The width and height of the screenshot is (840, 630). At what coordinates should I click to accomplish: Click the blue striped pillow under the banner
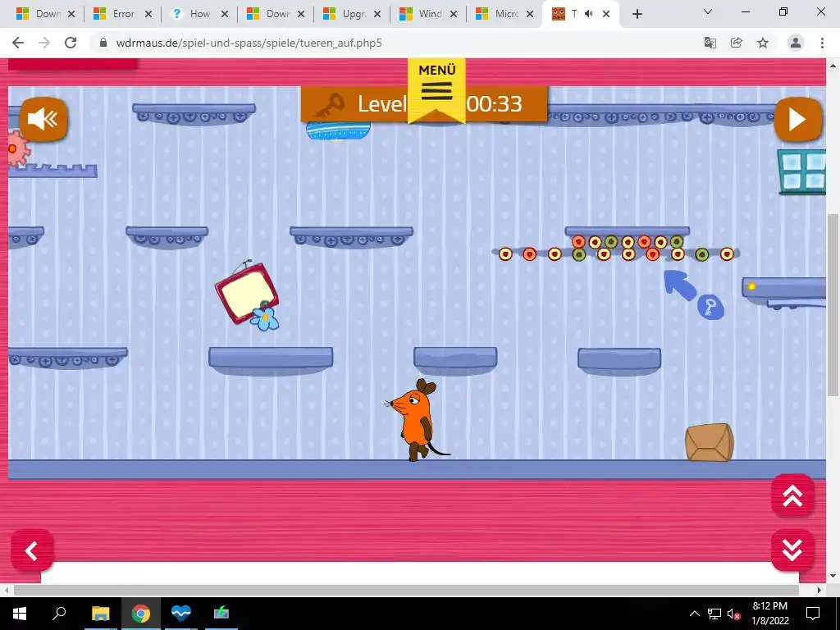pyautogui.click(x=338, y=130)
